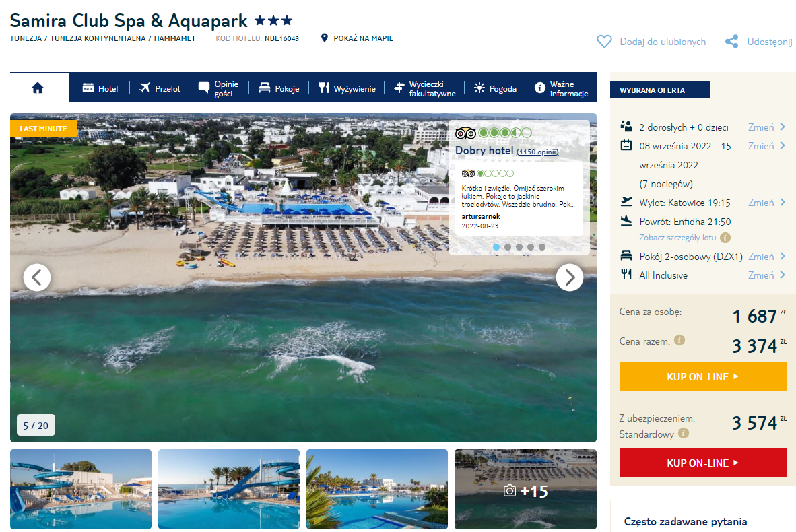Image resolution: width=796 pixels, height=532 pixels.
Task: Click info icon beside Standardowy insurance
Action: (684, 433)
